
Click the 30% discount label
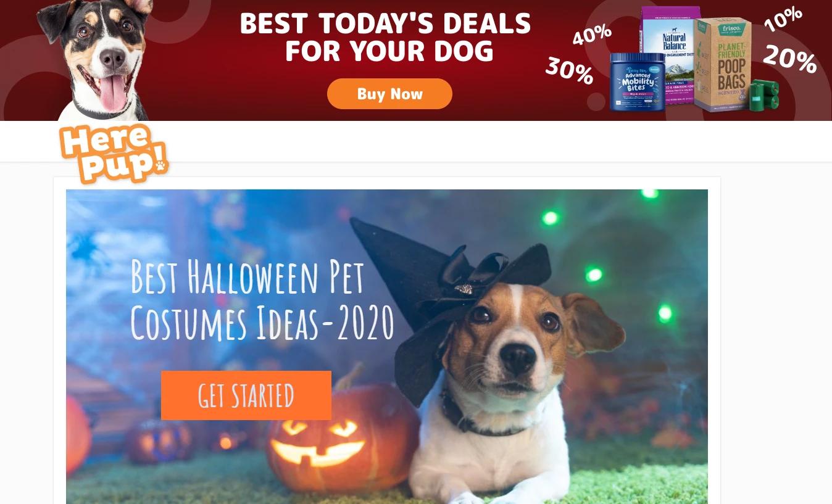click(569, 70)
